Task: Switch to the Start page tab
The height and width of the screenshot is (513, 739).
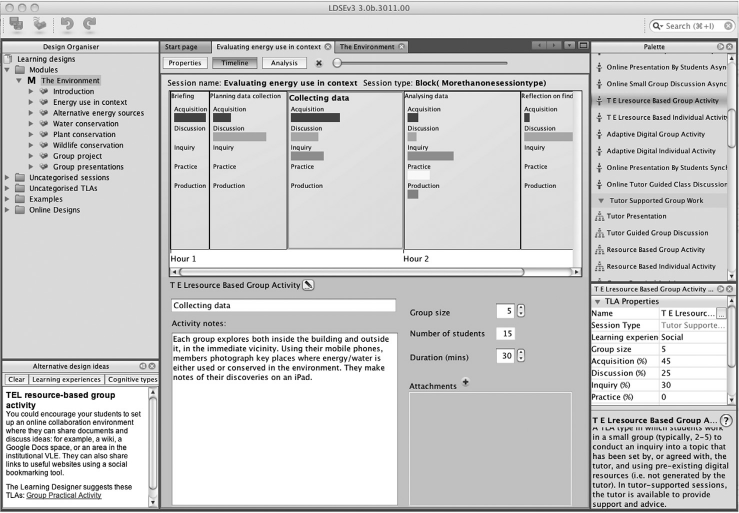Action: coord(181,47)
